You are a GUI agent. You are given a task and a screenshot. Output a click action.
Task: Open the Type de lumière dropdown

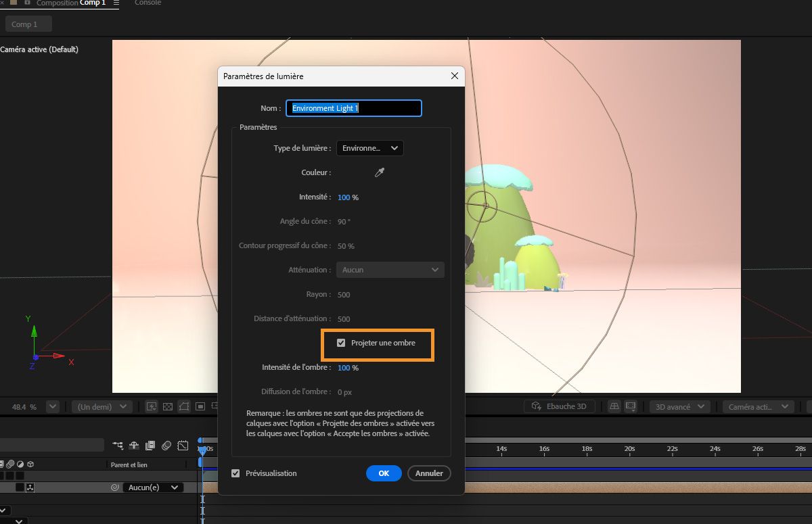click(369, 148)
